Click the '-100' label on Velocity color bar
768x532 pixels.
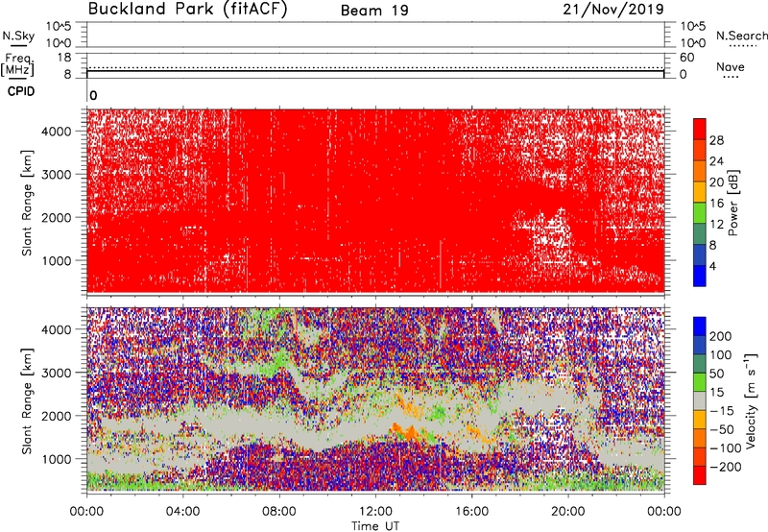(725, 448)
